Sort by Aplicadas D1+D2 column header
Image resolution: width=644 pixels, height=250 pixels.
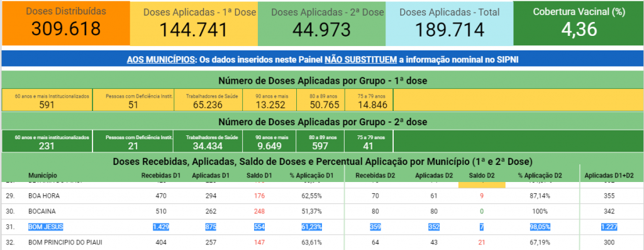tap(609, 176)
